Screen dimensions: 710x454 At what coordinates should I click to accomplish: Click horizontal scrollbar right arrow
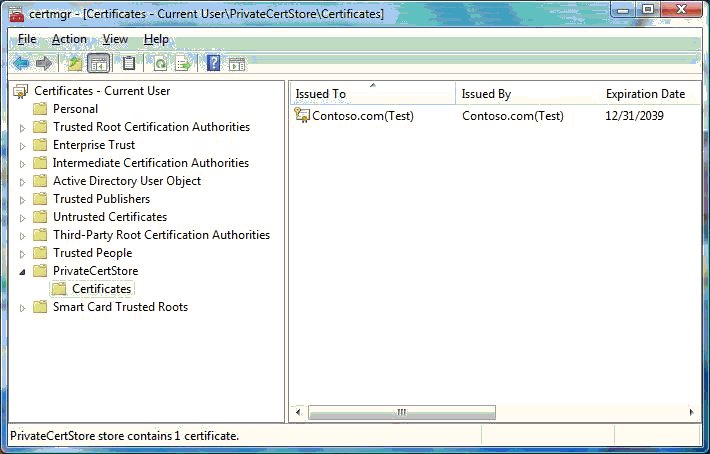[691, 412]
